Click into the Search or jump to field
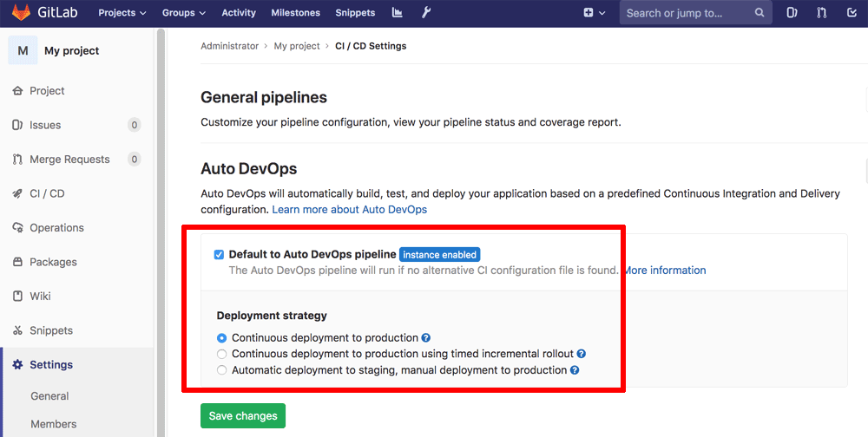868x437 pixels. (686, 13)
